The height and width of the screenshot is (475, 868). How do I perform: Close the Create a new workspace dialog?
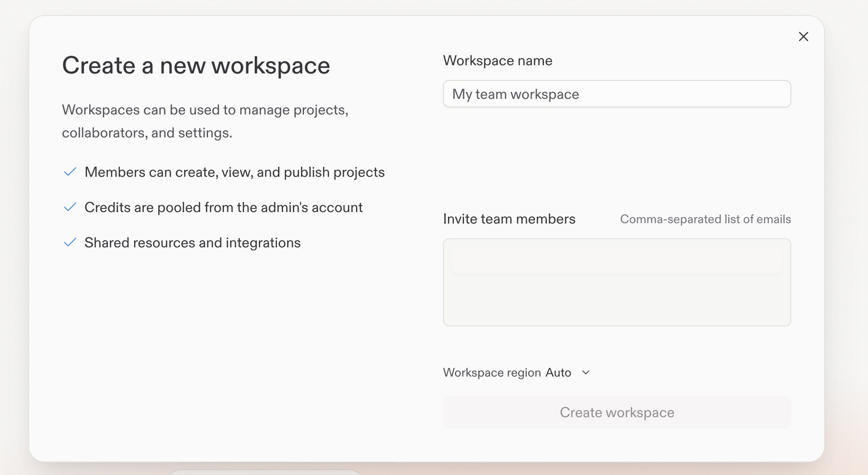click(x=803, y=37)
